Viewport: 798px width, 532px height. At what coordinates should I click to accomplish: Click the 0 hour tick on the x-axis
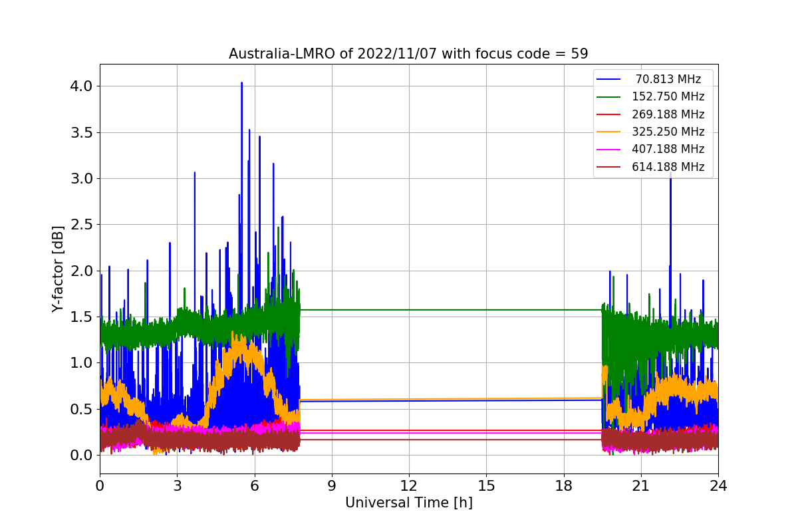(100, 486)
